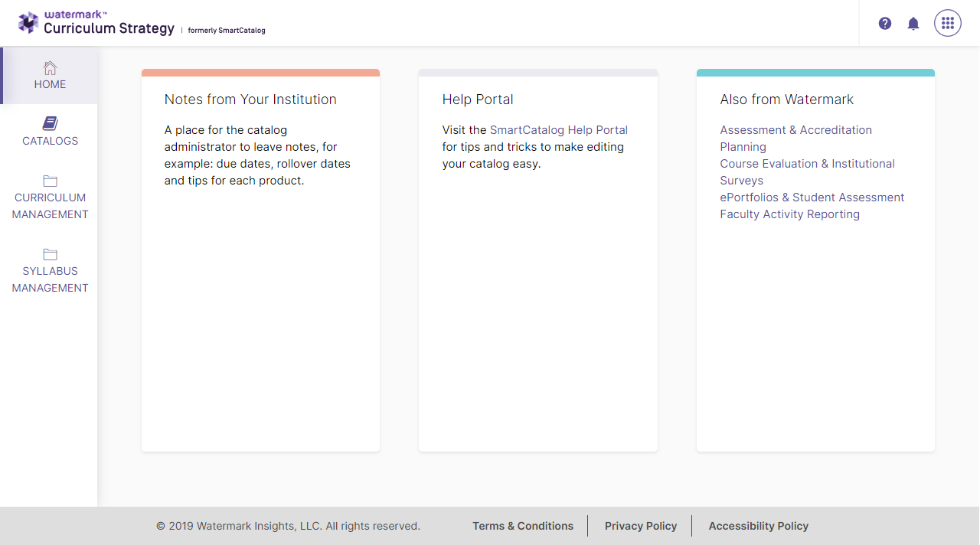Open Assessment & Accreditation Planning link
This screenshot has width=980, height=545.
795,139
